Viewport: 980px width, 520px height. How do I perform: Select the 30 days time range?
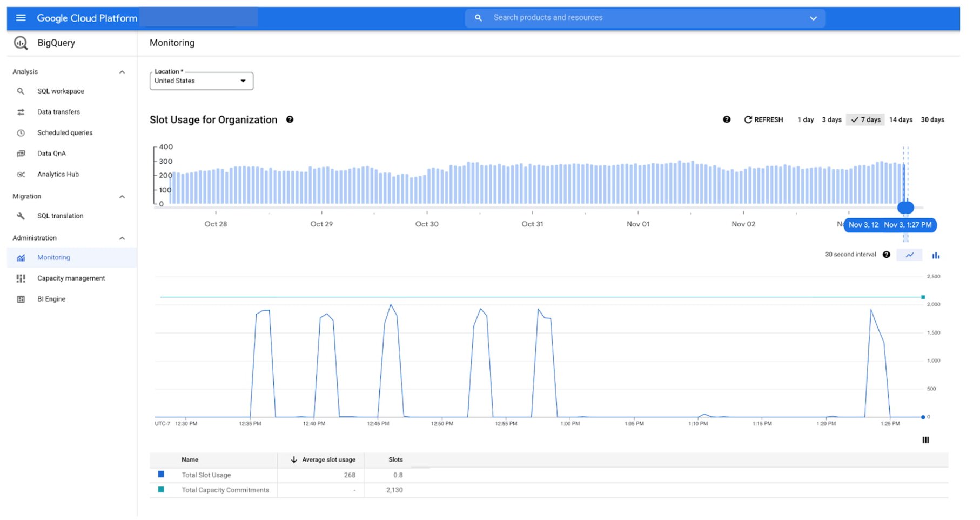click(x=932, y=120)
